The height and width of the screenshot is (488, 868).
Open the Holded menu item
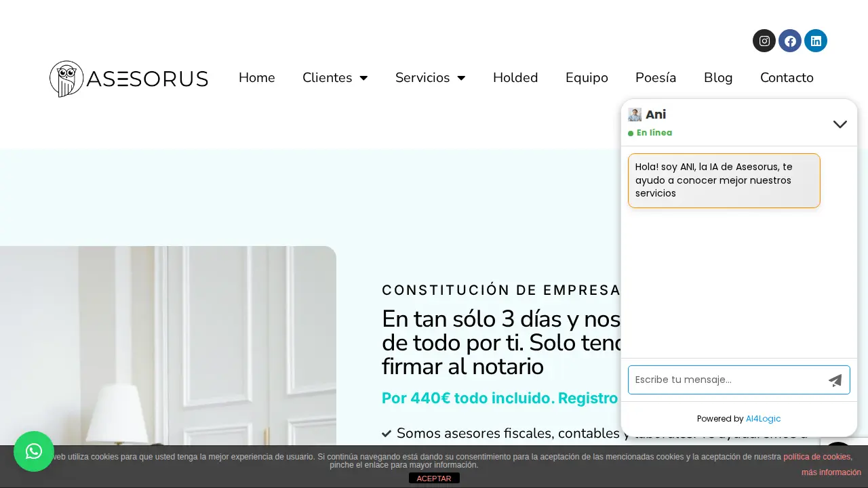515,78
